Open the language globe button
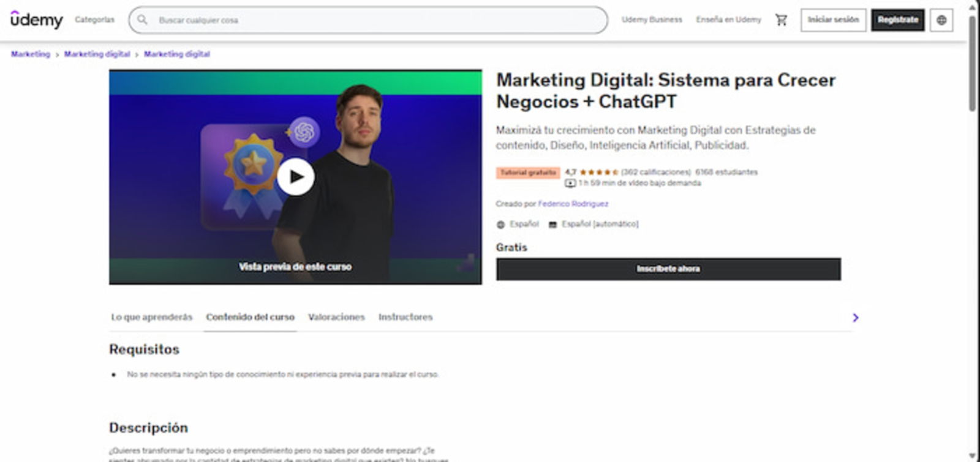980x462 pixels. (941, 20)
